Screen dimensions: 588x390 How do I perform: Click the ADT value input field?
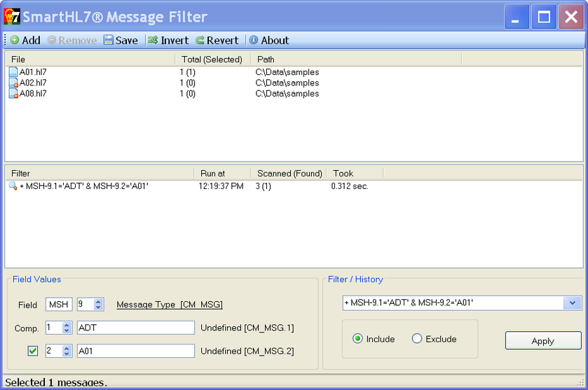[x=136, y=328]
